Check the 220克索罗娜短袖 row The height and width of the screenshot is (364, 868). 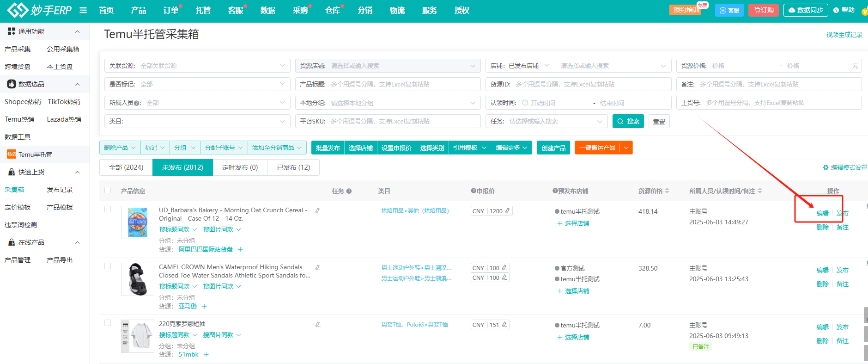click(x=108, y=323)
